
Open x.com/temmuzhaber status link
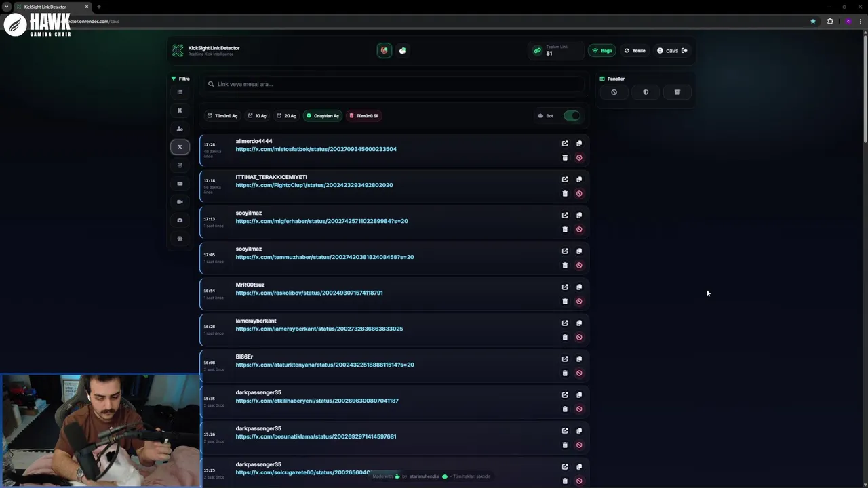tap(324, 257)
